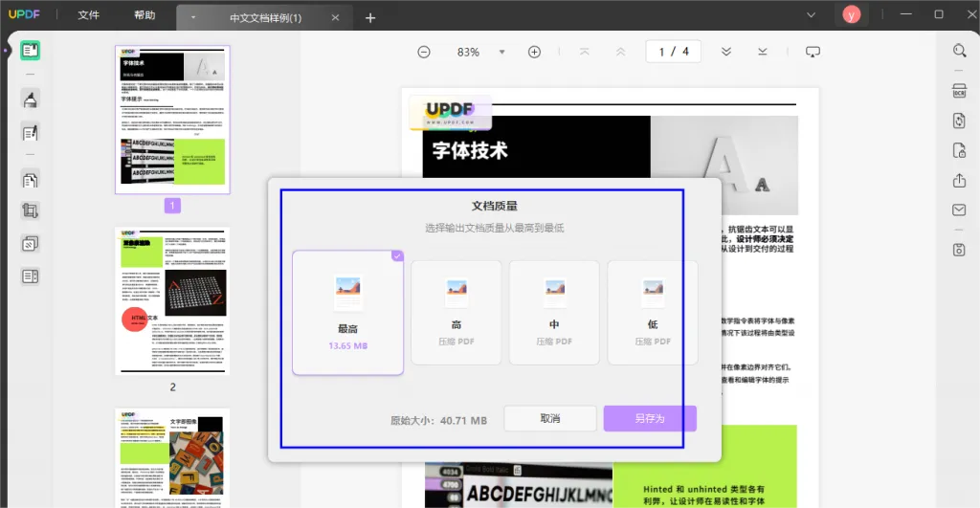Open the 帮助 menu

coord(145,15)
